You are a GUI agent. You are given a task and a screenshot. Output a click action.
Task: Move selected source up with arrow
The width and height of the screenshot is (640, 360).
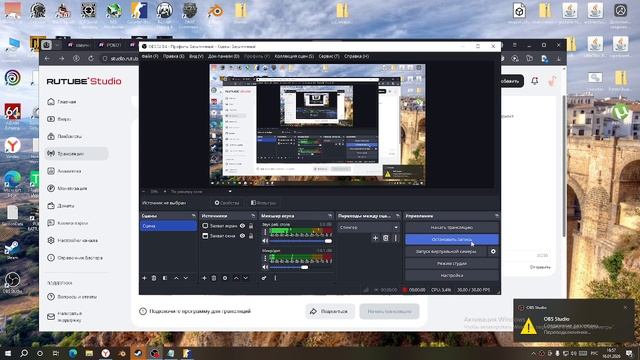236,278
